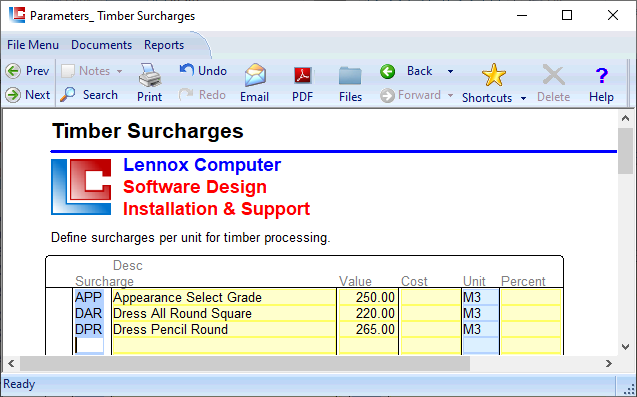Click the M3 unit cell for DPR
The height and width of the screenshot is (397, 637).
(480, 329)
